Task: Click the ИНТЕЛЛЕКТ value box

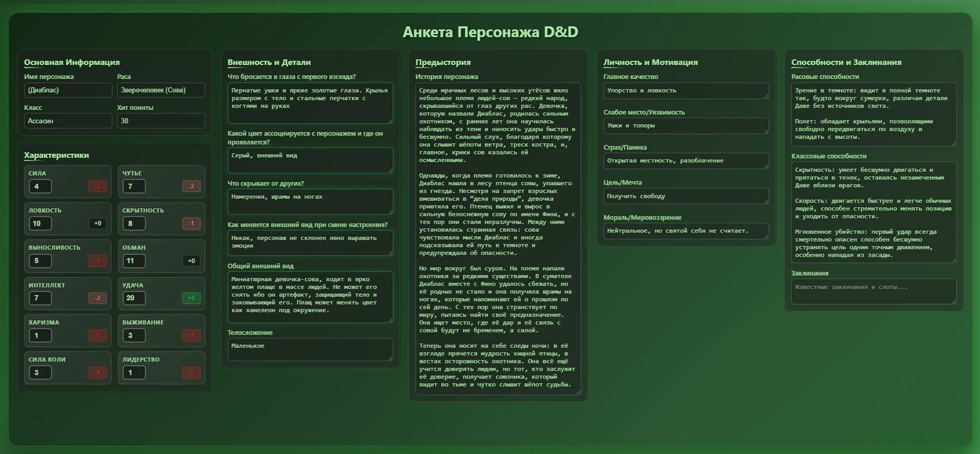Action: (x=40, y=298)
